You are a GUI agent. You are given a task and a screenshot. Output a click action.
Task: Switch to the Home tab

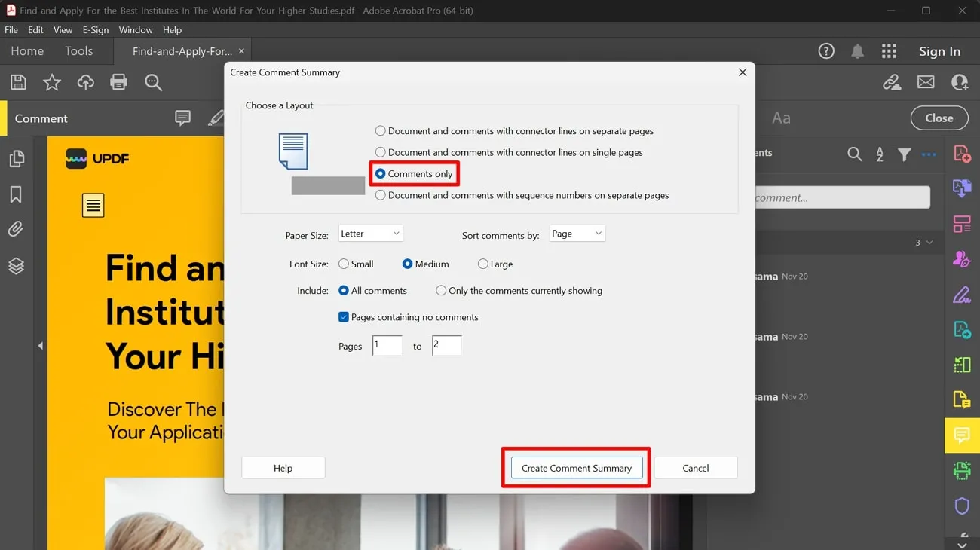click(x=26, y=50)
